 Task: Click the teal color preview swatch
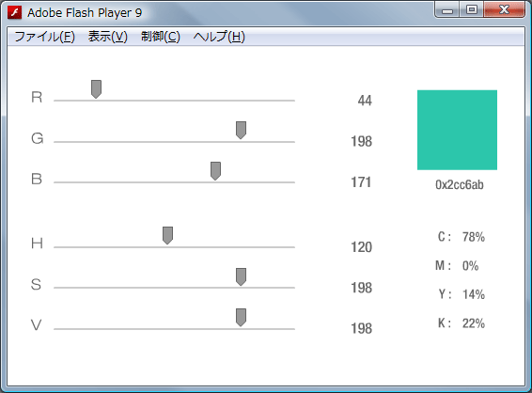point(457,130)
